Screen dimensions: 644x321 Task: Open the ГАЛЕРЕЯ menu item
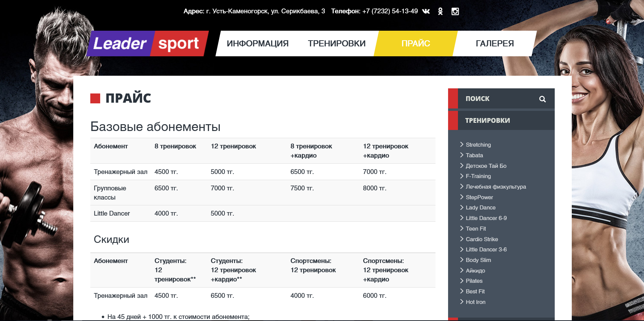[495, 43]
